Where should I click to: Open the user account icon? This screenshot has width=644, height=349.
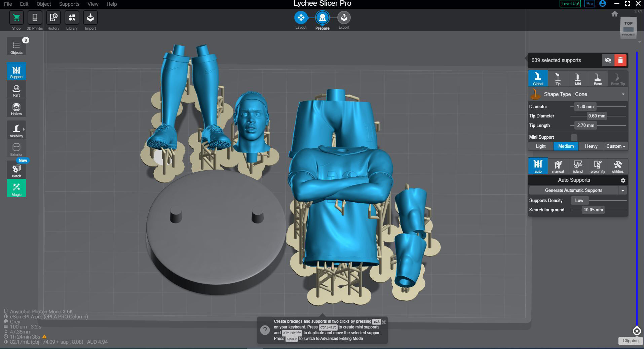point(603,4)
